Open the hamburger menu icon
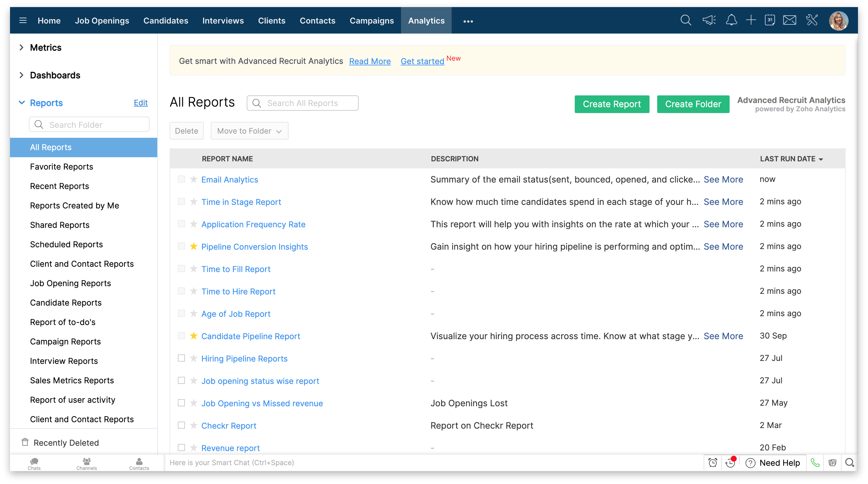 pyautogui.click(x=23, y=21)
